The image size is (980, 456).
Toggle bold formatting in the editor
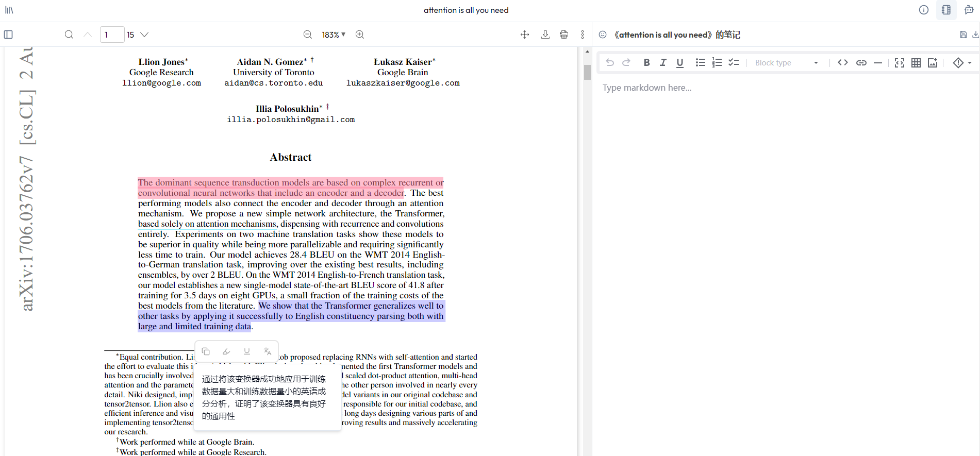(646, 62)
